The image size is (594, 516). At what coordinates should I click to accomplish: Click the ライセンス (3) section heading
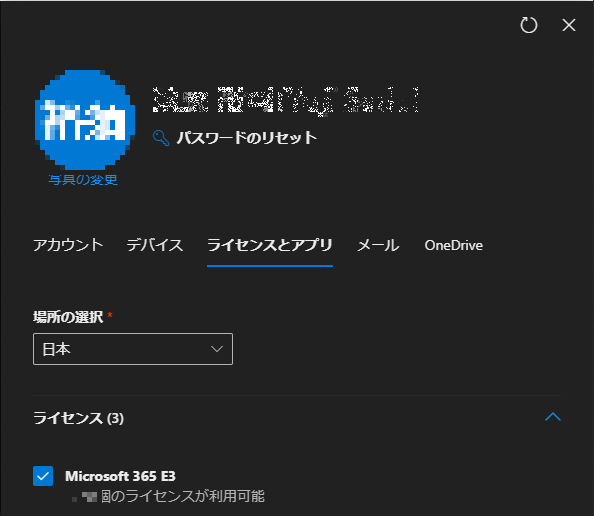coord(78,418)
